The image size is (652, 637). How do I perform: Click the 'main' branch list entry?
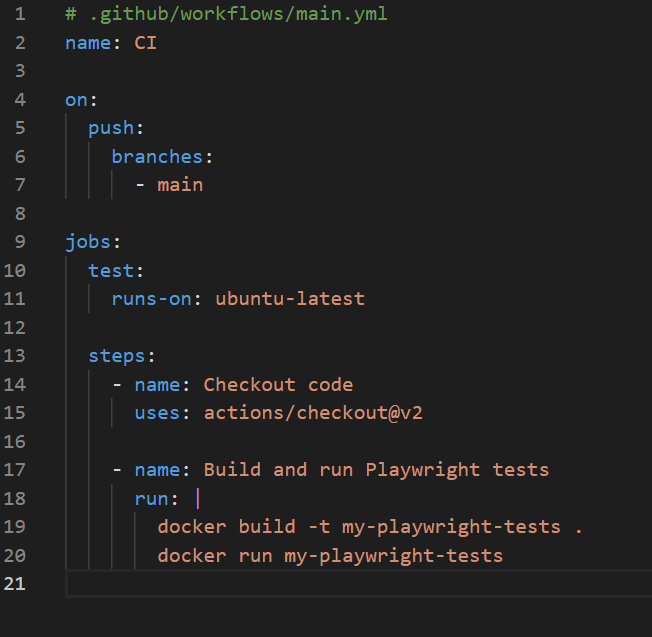tap(180, 185)
